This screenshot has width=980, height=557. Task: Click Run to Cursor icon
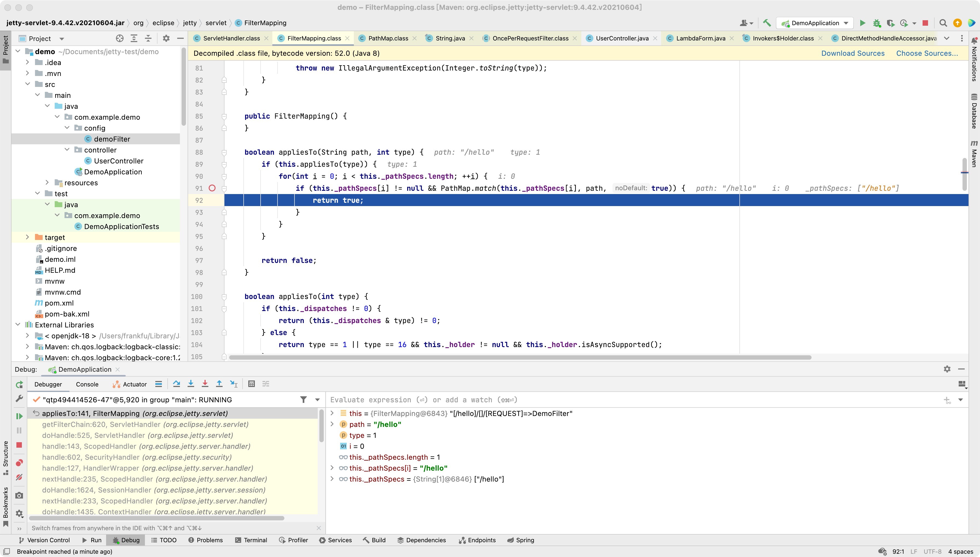click(234, 384)
